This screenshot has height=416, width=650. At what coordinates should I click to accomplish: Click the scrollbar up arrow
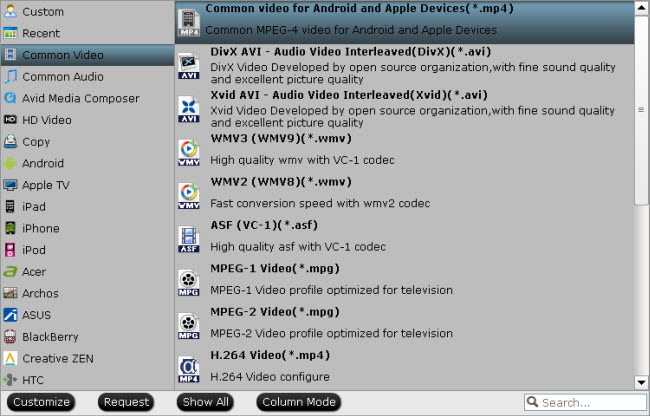click(641, 8)
